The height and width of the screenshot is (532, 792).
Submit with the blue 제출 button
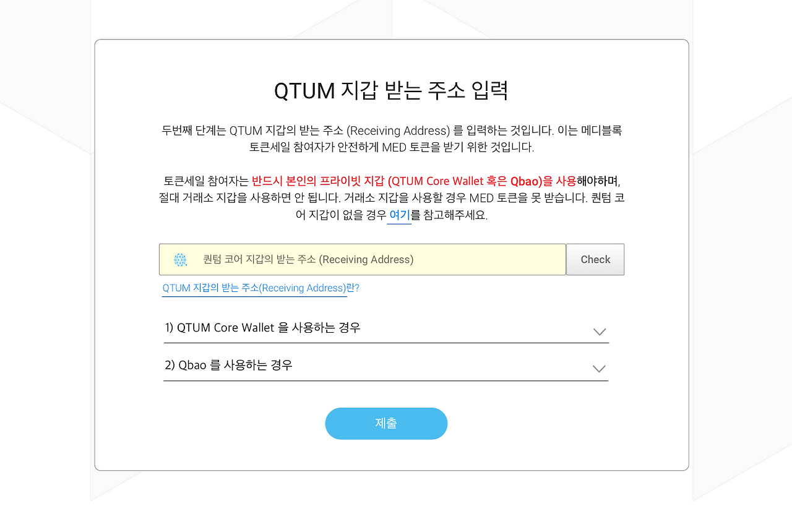click(386, 424)
